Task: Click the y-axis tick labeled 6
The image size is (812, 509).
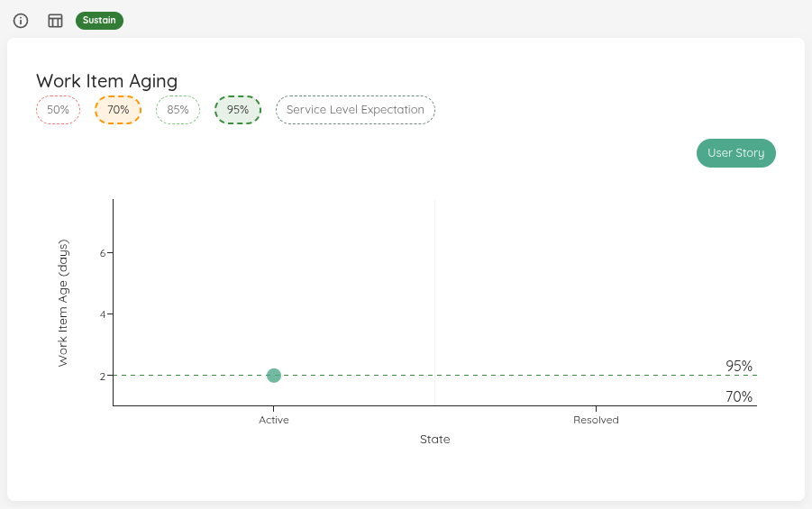Action: [x=104, y=253]
